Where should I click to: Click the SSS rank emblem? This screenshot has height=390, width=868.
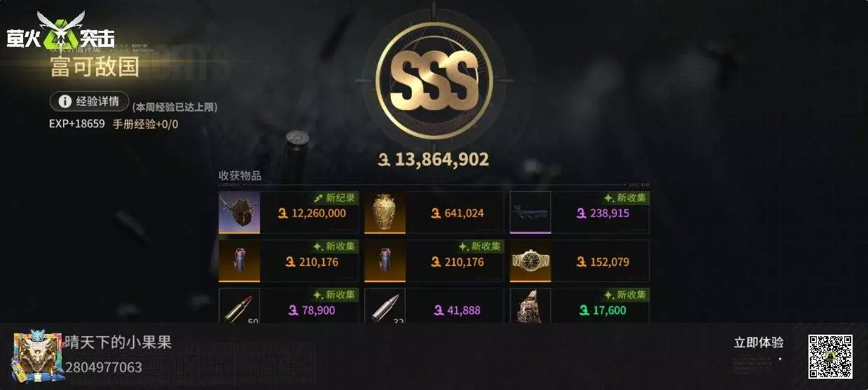point(434,81)
